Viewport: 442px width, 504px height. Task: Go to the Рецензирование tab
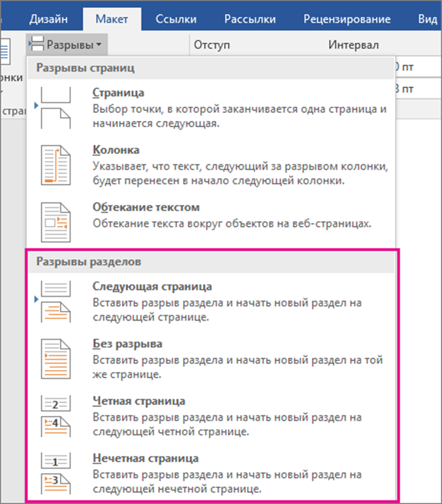click(347, 19)
